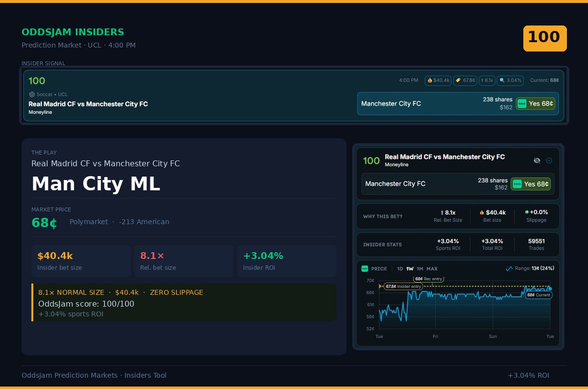Click the 8.1× Rel. bet size tile
The width and height of the screenshot is (588, 389).
point(184,261)
